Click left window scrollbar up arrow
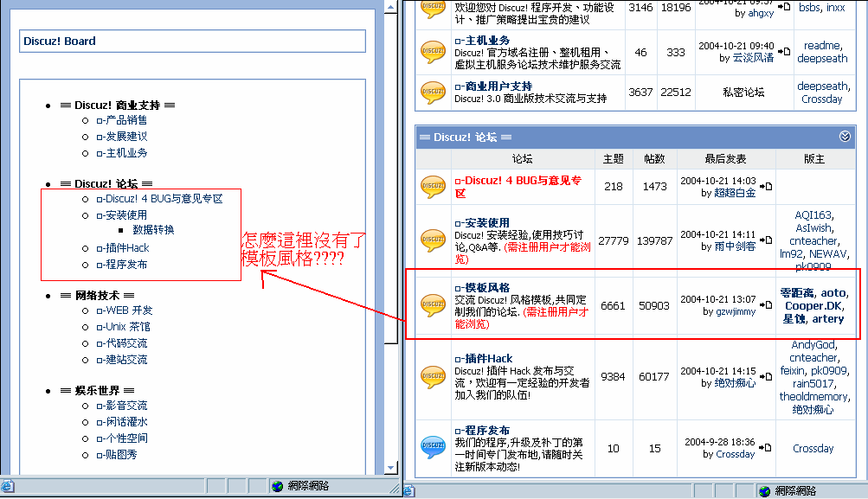The height and width of the screenshot is (499, 868). [x=391, y=7]
